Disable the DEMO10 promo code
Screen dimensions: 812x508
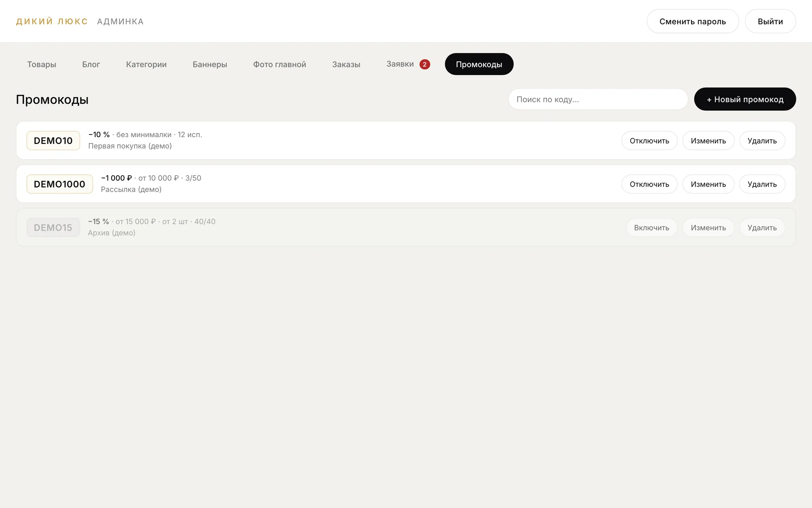[x=649, y=141]
